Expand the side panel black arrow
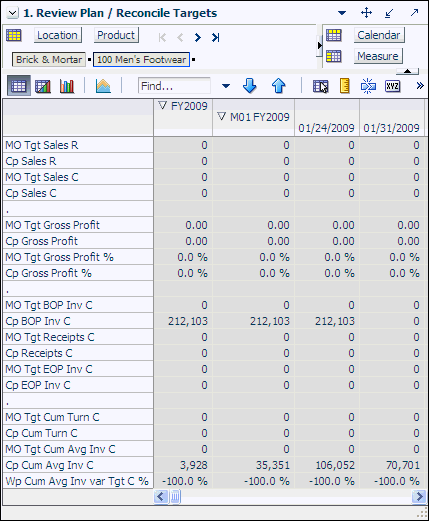This screenshot has width=429, height=521. (x=320, y=45)
